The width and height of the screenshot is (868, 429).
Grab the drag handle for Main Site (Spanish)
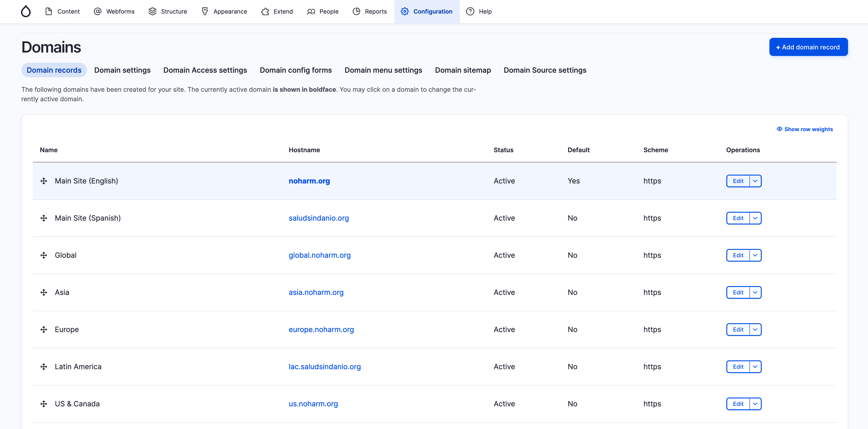click(x=44, y=218)
